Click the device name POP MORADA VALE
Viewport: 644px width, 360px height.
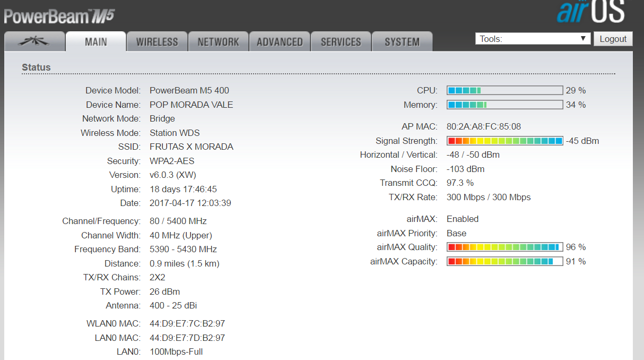point(191,105)
